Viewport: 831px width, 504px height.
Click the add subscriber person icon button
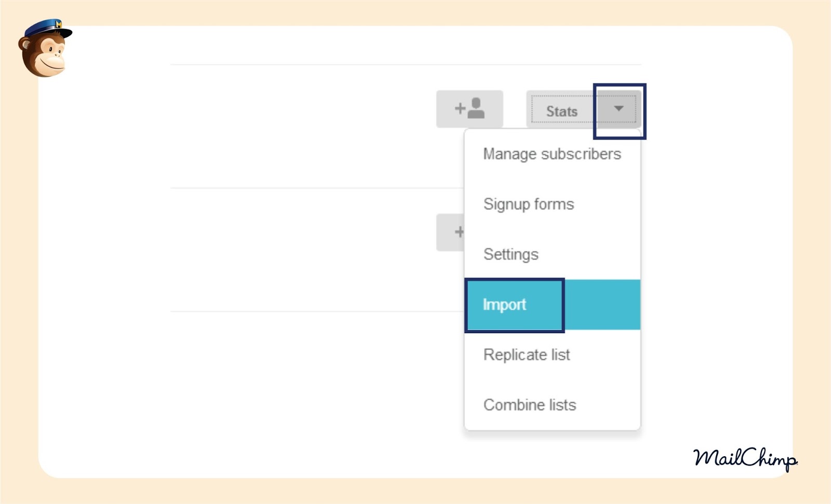[x=470, y=109]
